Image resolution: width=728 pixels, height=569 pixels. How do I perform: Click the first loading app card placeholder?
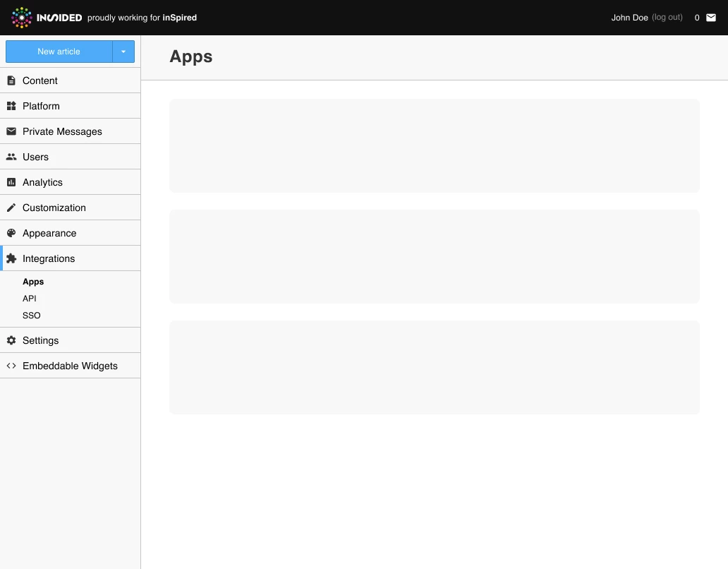[434, 146]
